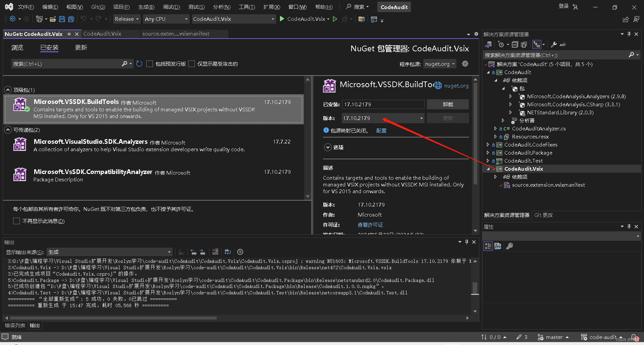The width and height of the screenshot is (644, 345).
Task: Click Clear All icon in Output panel
Action: click(x=215, y=252)
